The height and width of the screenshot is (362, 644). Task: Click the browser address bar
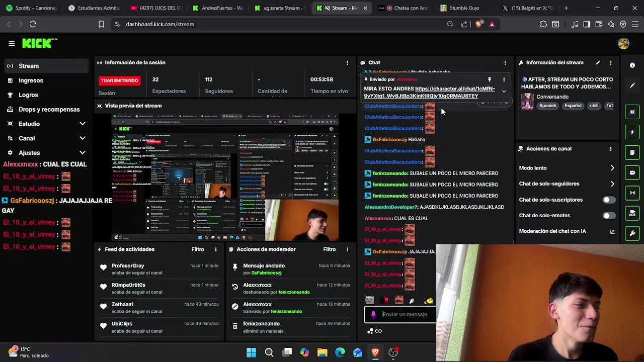pyautogui.click(x=282, y=24)
